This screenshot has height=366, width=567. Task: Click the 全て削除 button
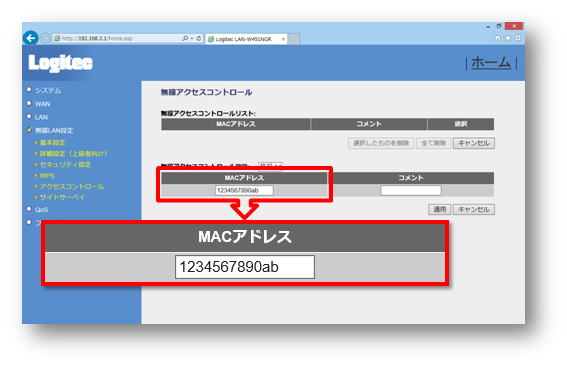(434, 143)
